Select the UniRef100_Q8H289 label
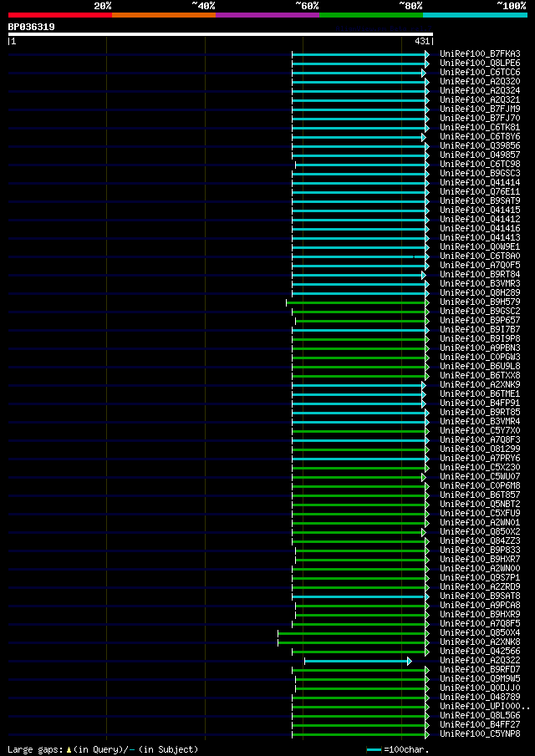 [x=480, y=292]
